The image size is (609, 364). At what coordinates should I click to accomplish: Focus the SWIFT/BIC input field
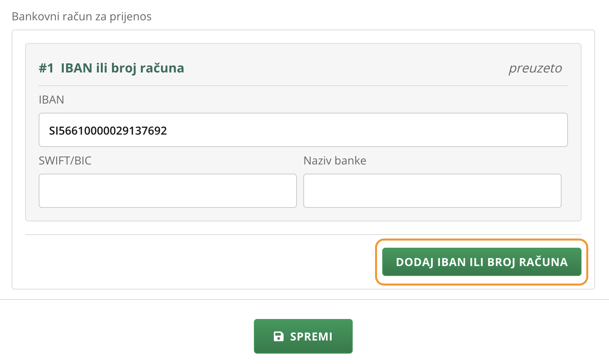168,191
